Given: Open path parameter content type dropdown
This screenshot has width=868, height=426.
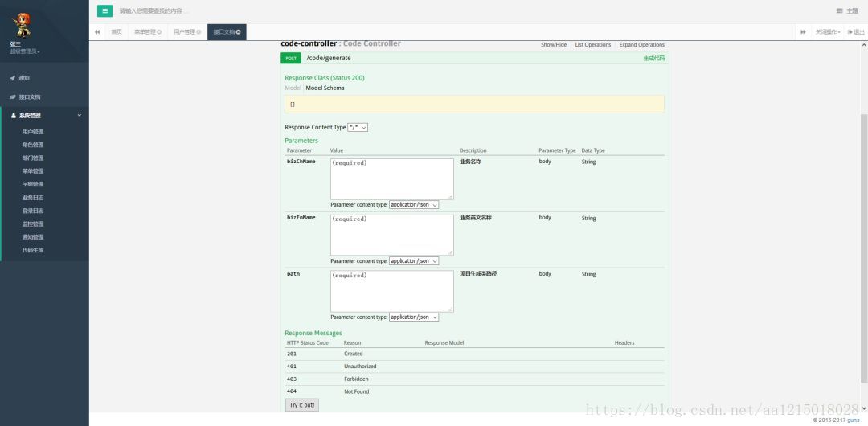Looking at the screenshot, I should [x=414, y=317].
